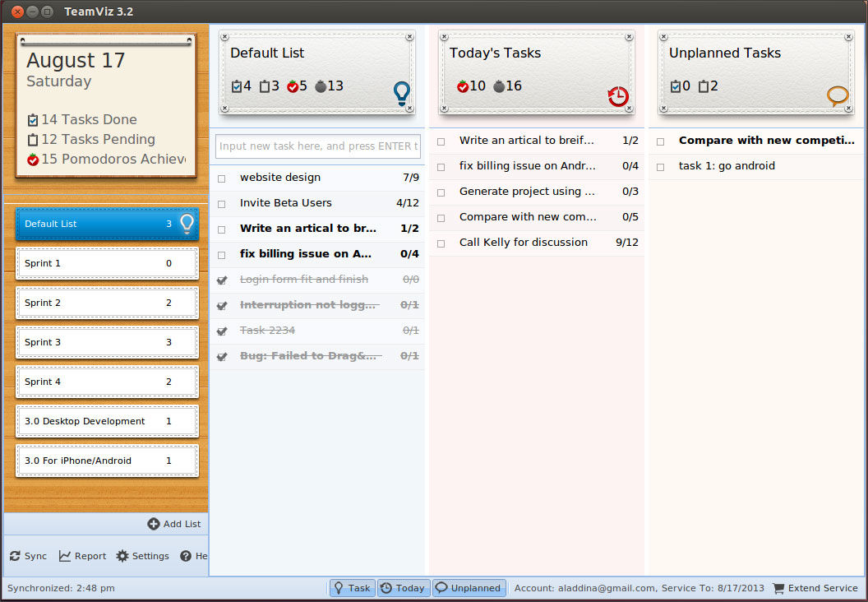Click the 0/5 count for Compare with new com
The height and width of the screenshot is (602, 868).
coord(630,216)
